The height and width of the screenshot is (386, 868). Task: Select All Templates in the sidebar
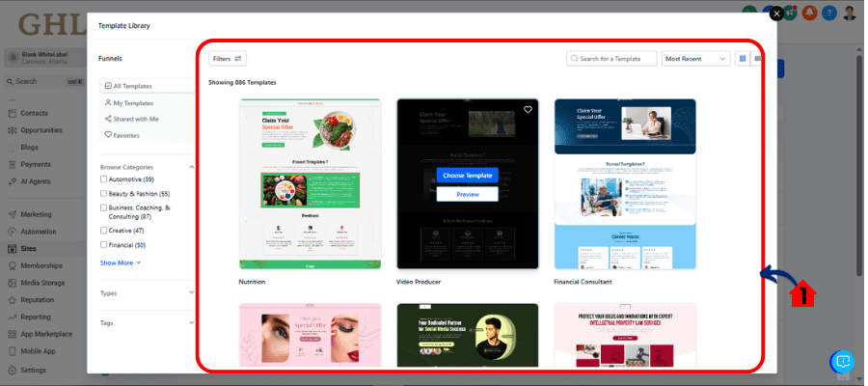pyautogui.click(x=147, y=87)
